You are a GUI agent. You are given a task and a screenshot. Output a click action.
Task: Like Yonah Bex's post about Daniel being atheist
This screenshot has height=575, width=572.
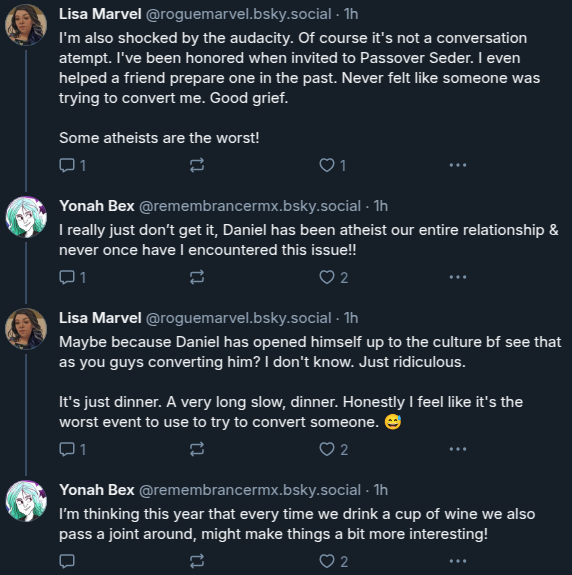click(x=333, y=277)
